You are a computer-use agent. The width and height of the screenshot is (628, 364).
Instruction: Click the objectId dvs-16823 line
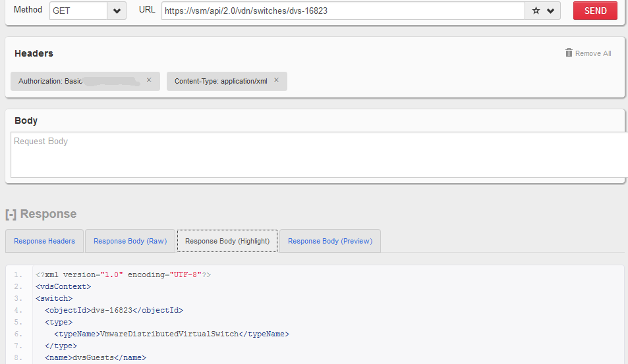click(x=114, y=310)
